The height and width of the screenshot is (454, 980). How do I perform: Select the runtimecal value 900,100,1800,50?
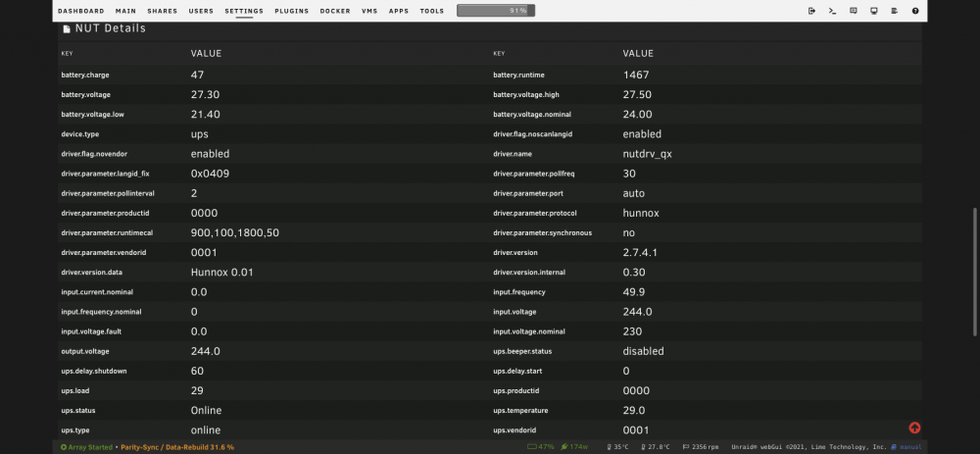point(235,233)
